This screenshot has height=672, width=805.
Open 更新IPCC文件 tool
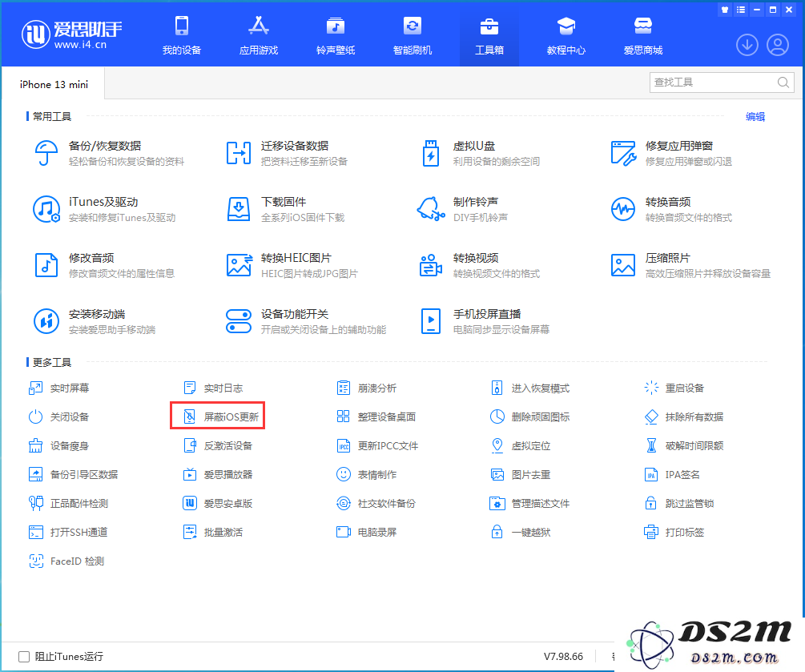(x=377, y=445)
